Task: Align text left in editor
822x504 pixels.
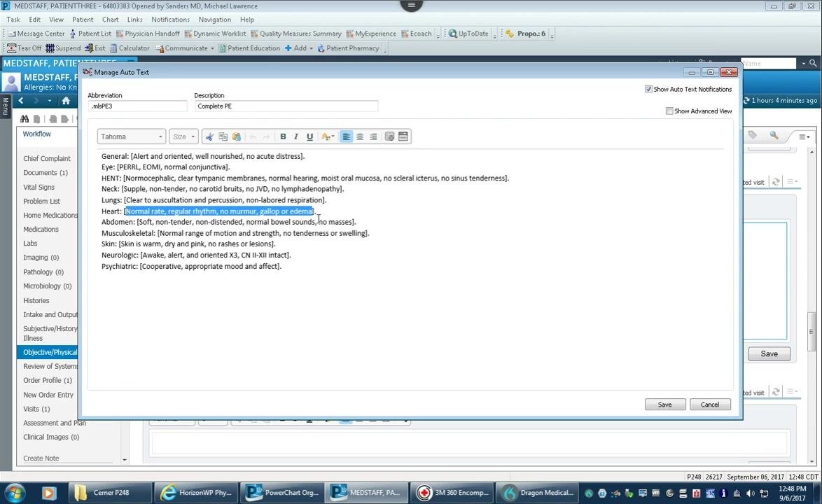Action: pos(346,136)
